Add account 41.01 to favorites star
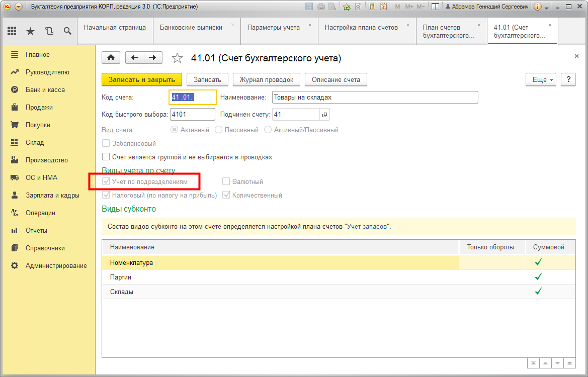 click(177, 58)
